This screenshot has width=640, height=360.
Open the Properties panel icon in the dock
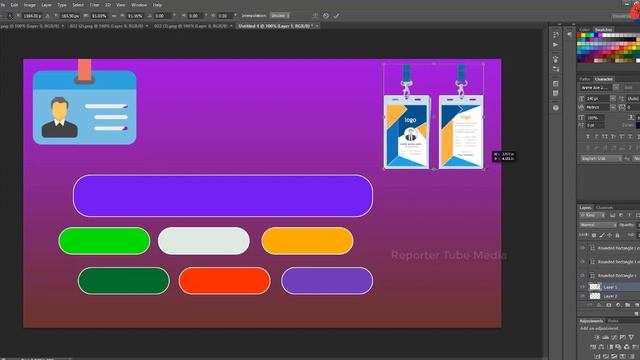coord(556,84)
